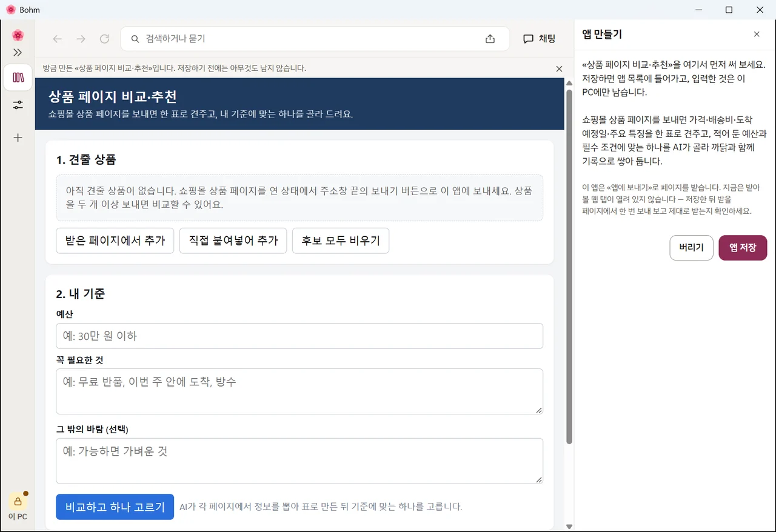Click the Bohm icon in the title bar
The height and width of the screenshot is (532, 776).
(11, 10)
